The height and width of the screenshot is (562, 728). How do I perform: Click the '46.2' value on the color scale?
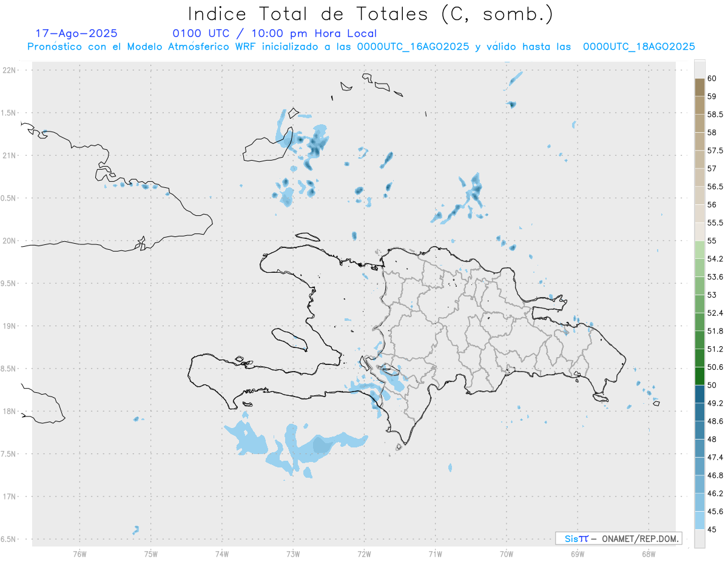[x=715, y=493]
